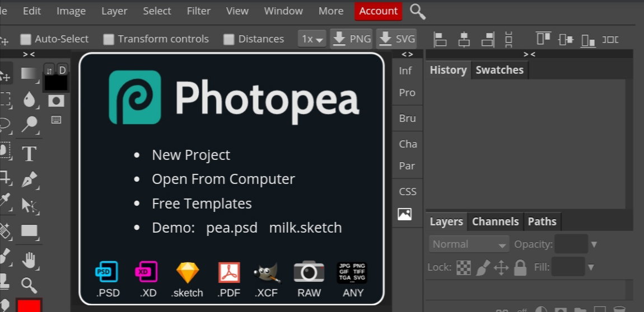
Task: Click the search magnifier in menu bar
Action: tap(417, 12)
